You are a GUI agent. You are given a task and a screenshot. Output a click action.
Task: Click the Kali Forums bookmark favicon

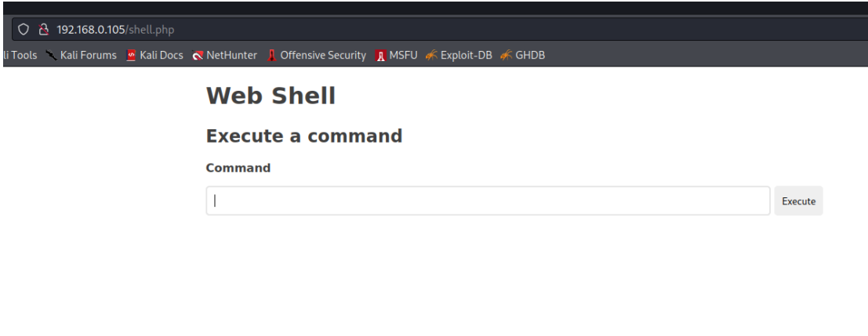coord(52,56)
